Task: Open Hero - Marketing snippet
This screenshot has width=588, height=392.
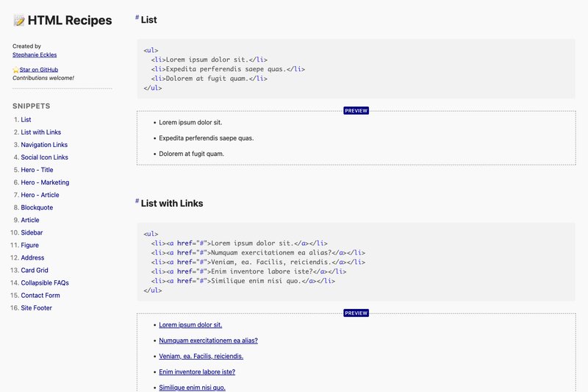Action: (x=45, y=182)
